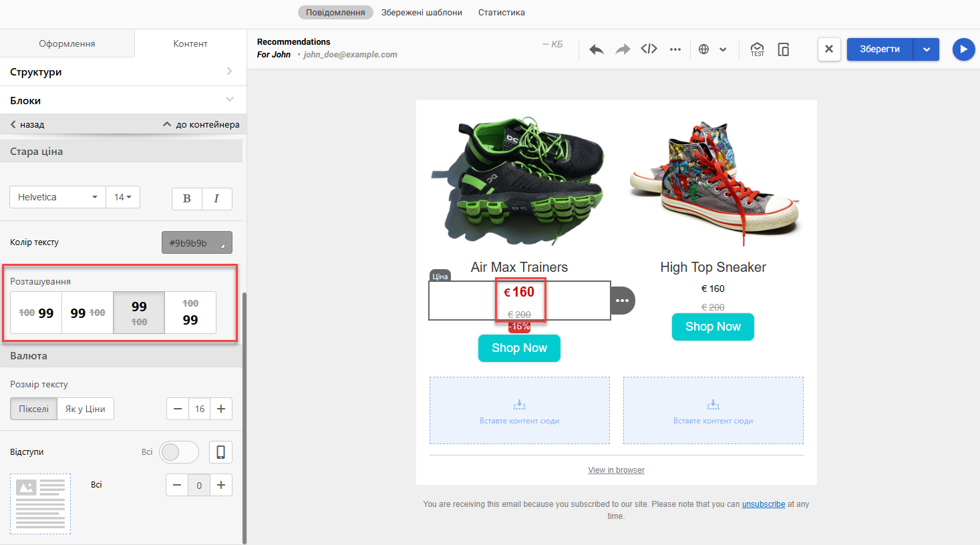Viewport: 980px width, 545px height.
Task: Send a test email via TEST icon
Action: click(x=757, y=49)
